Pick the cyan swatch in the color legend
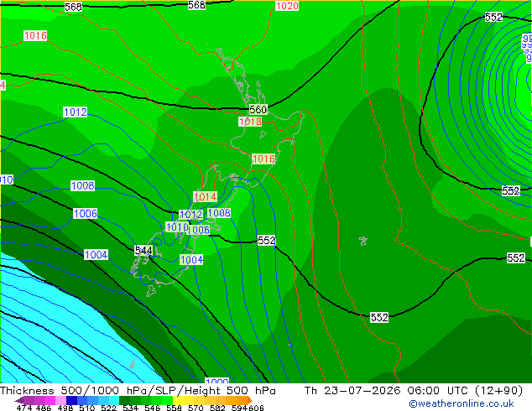The width and height of the screenshot is (532, 411). 114,400
